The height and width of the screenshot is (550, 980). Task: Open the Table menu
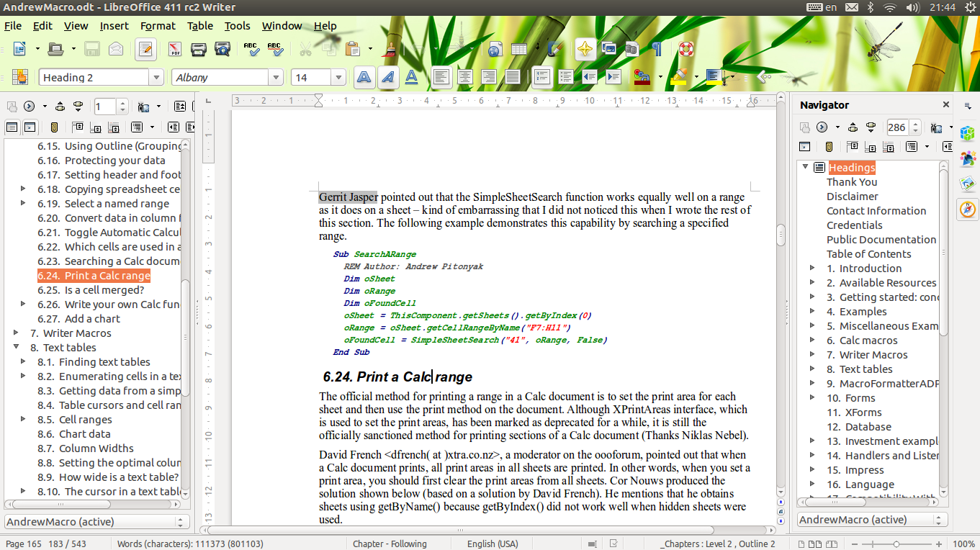pos(199,25)
